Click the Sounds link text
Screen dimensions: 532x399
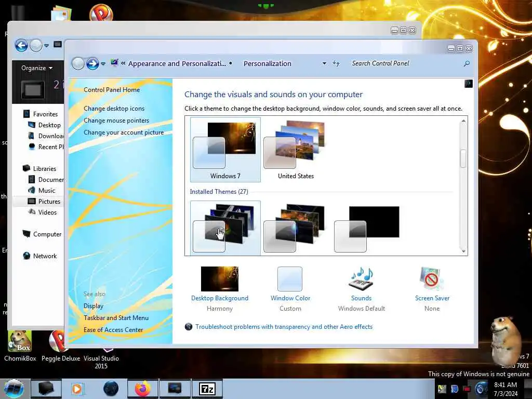(362, 298)
